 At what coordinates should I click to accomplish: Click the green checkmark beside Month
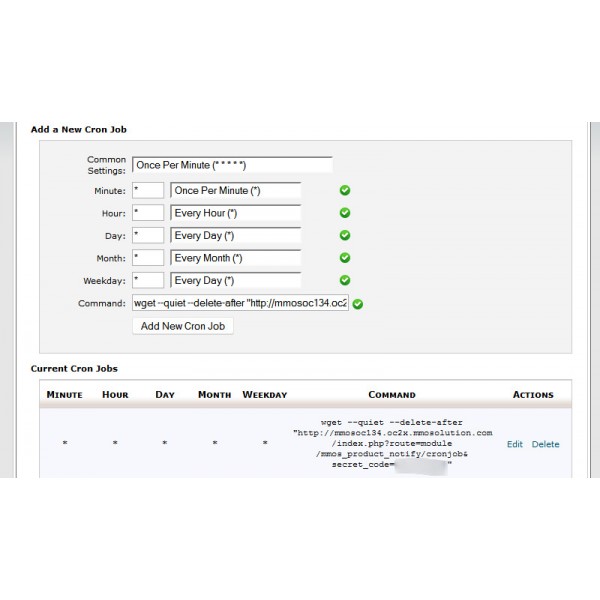tap(345, 258)
